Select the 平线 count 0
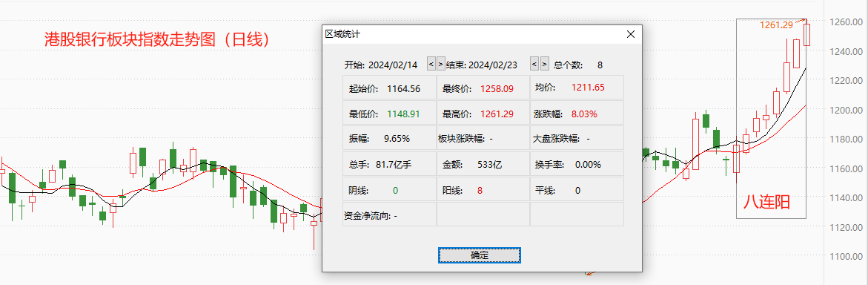868x285 pixels. point(578,190)
